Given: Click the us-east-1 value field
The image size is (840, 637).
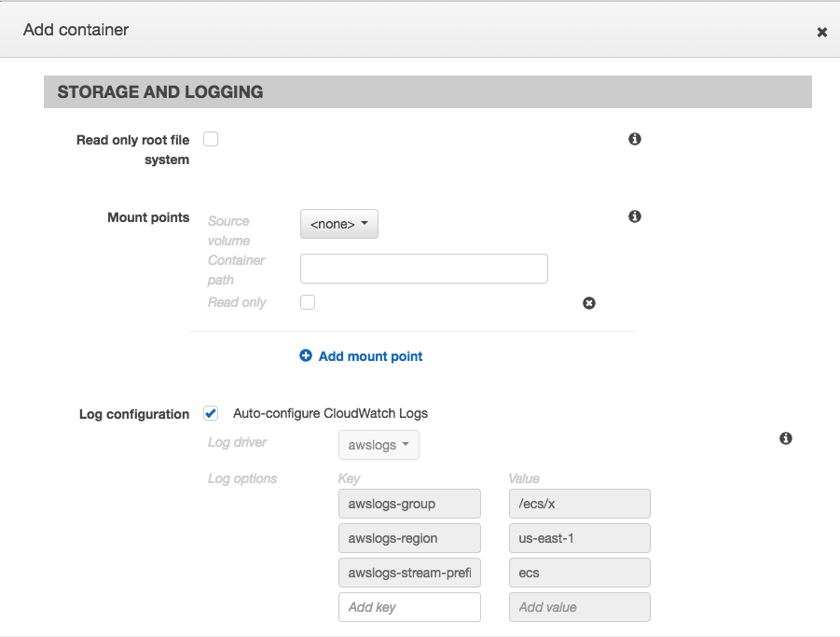Looking at the screenshot, I should click(579, 538).
